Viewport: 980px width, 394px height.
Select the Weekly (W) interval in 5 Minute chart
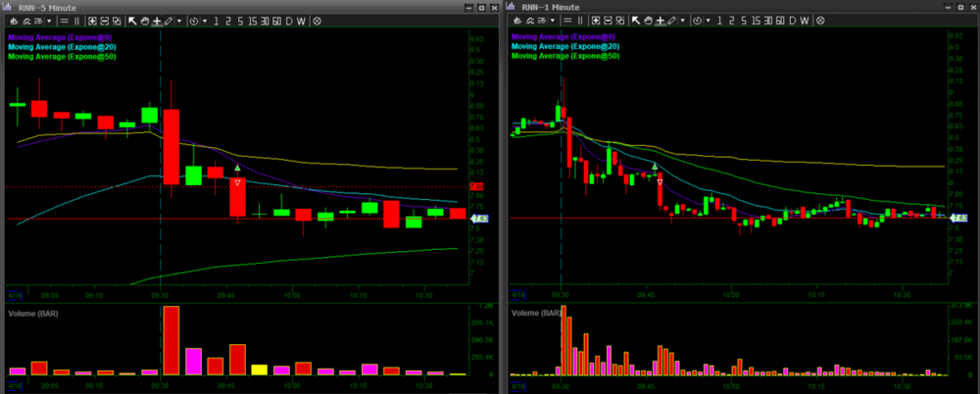302,21
